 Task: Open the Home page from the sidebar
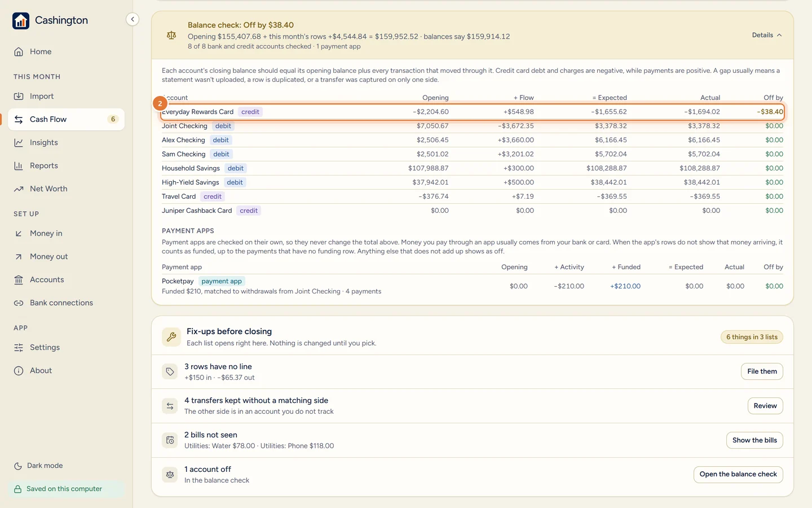tap(66, 51)
